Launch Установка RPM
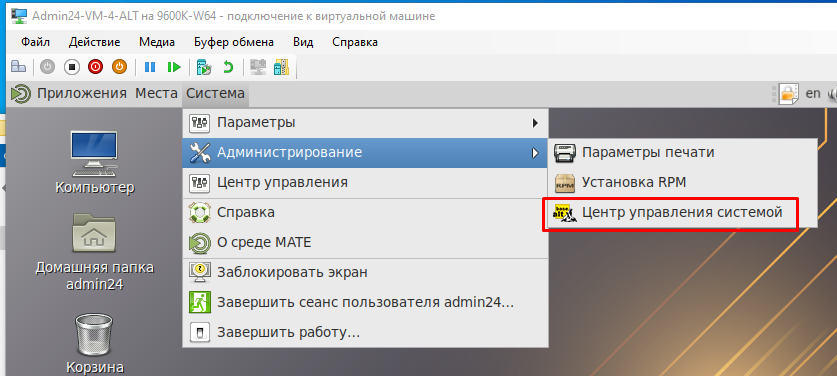 click(x=682, y=183)
